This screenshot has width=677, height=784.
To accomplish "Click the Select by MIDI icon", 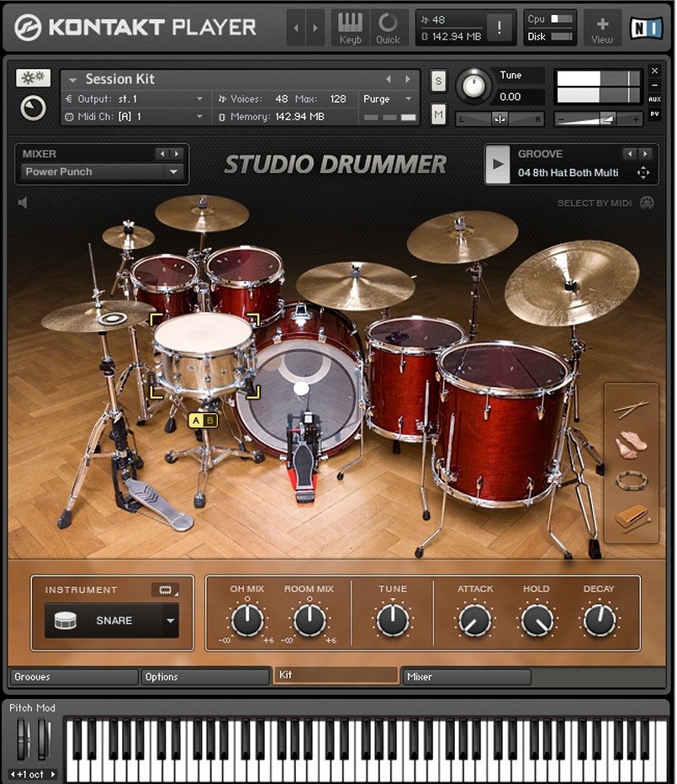I will [647, 203].
